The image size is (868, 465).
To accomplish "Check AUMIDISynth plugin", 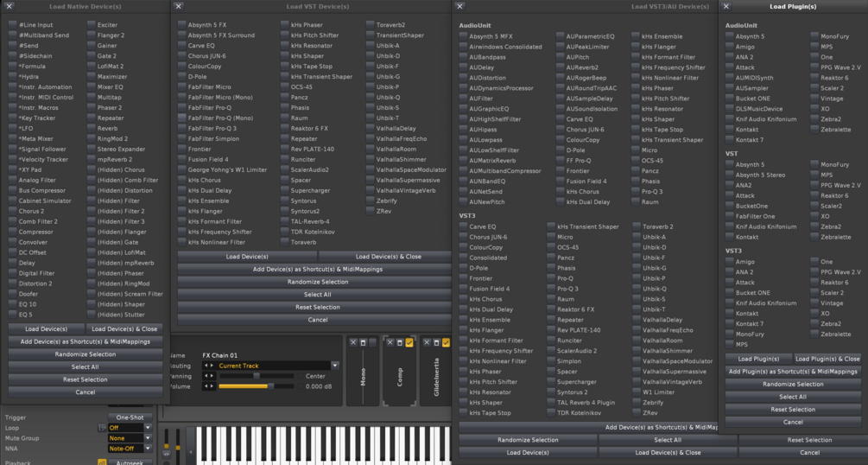I will pyautogui.click(x=730, y=78).
